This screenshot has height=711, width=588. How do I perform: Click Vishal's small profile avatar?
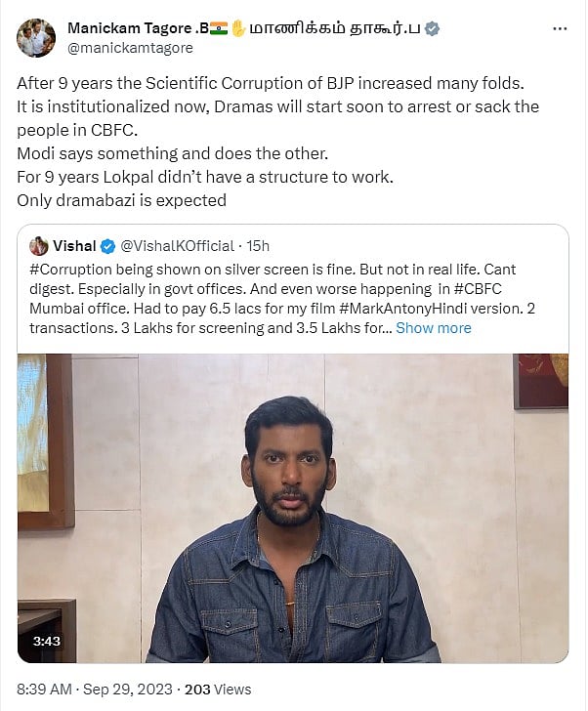click(39, 246)
